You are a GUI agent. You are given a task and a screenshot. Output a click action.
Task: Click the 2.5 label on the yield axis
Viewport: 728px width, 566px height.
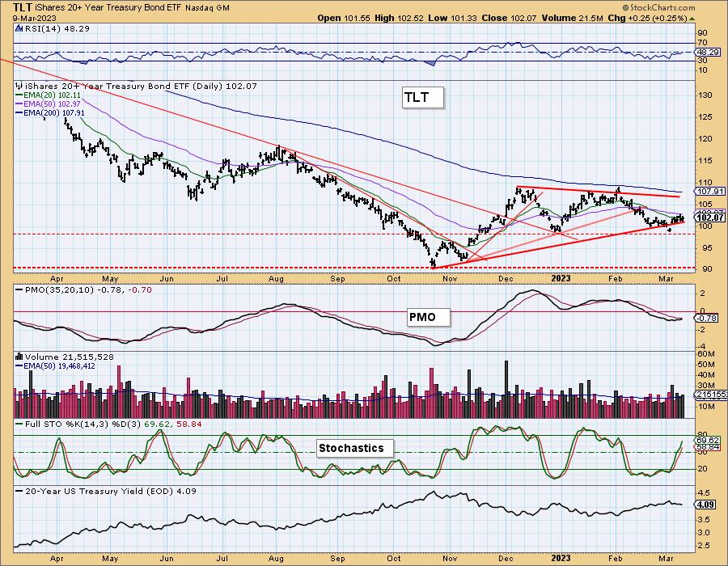coord(705,546)
